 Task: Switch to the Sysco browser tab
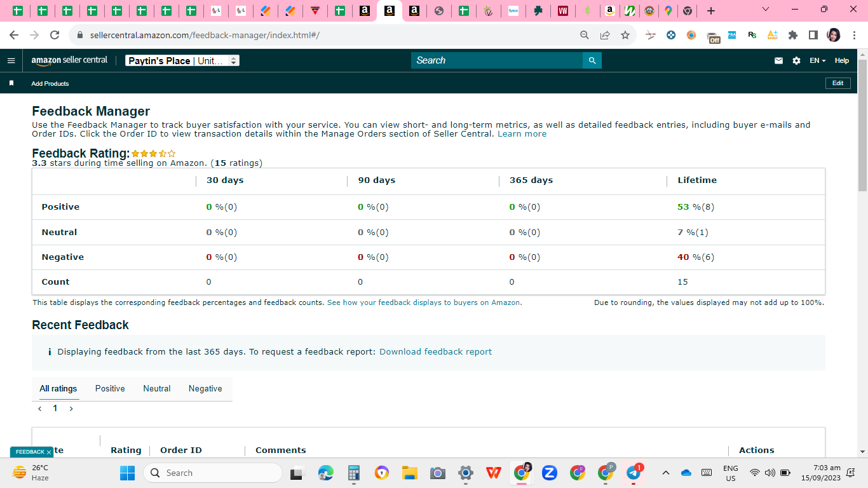(513, 11)
